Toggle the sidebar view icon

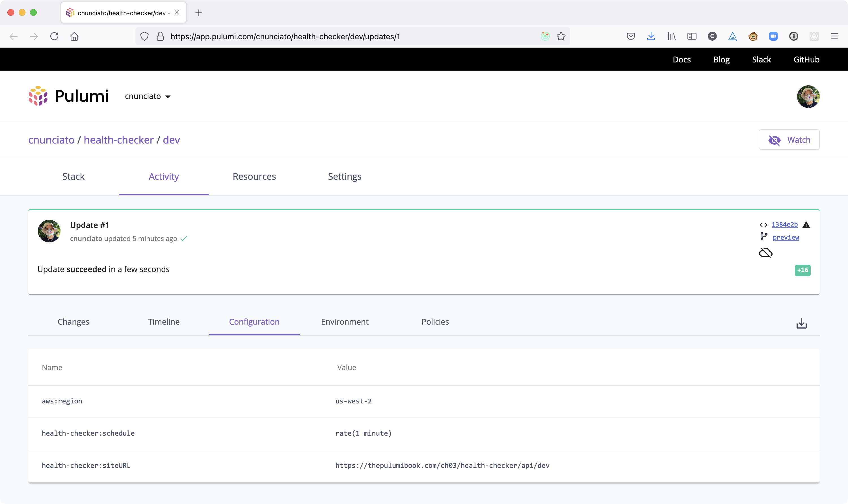(692, 36)
